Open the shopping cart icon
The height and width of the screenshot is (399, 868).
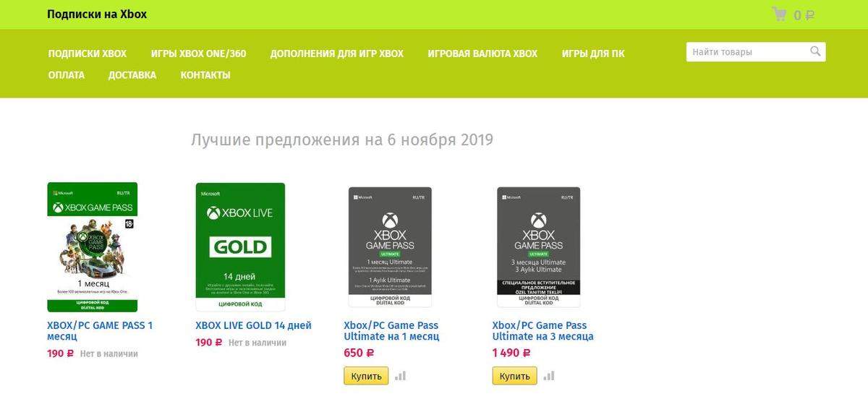click(x=779, y=14)
